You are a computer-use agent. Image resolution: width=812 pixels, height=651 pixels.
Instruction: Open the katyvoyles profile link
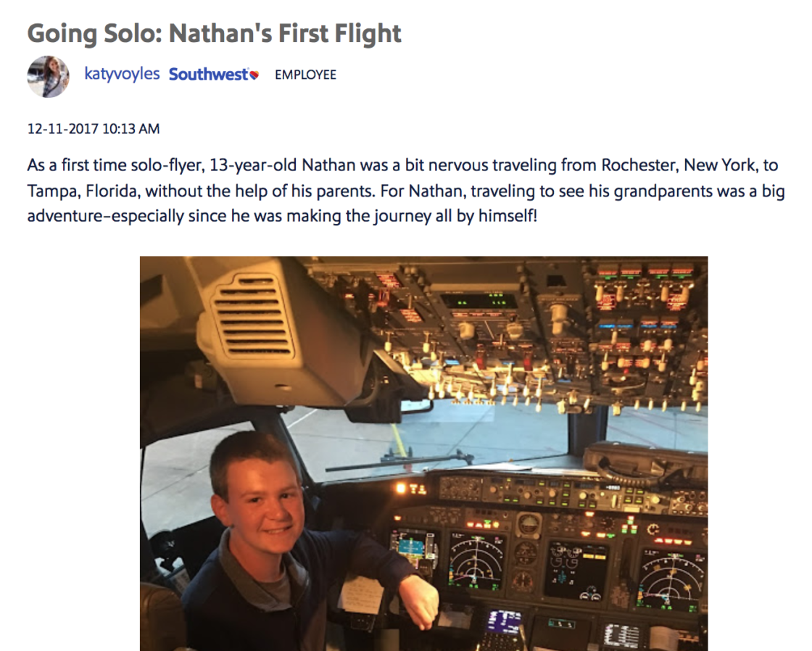coord(123,74)
